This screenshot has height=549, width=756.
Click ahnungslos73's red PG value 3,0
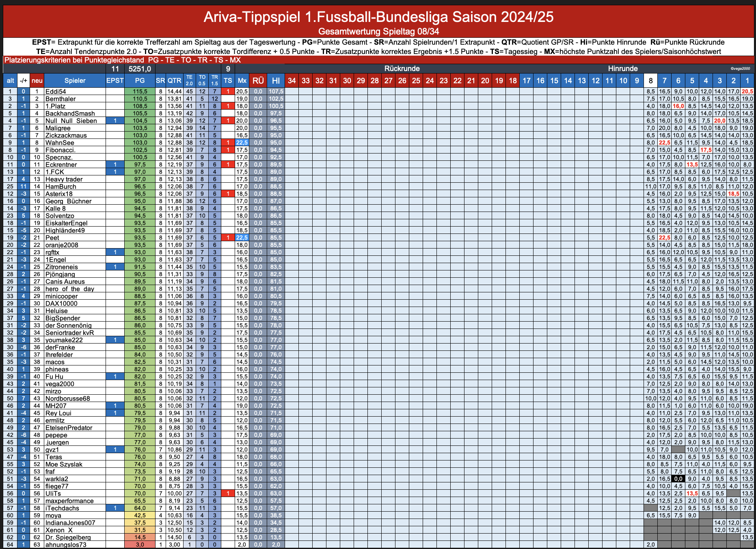(x=140, y=545)
